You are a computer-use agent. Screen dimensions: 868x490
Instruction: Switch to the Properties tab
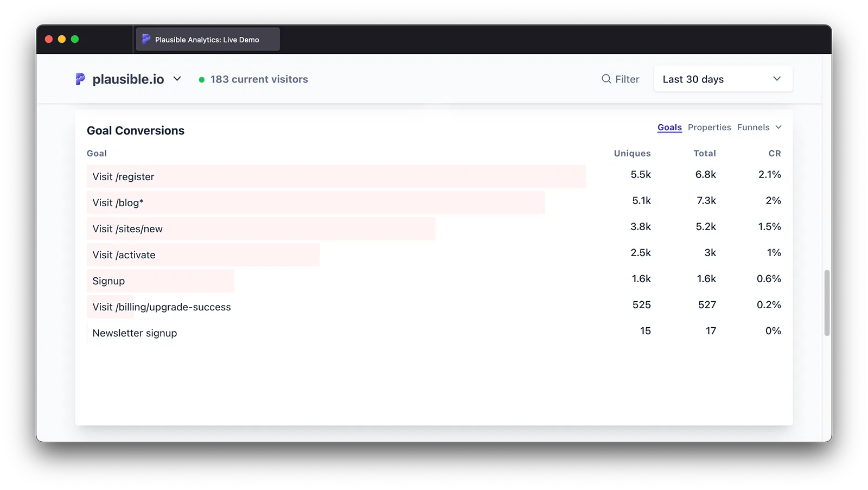tap(709, 128)
